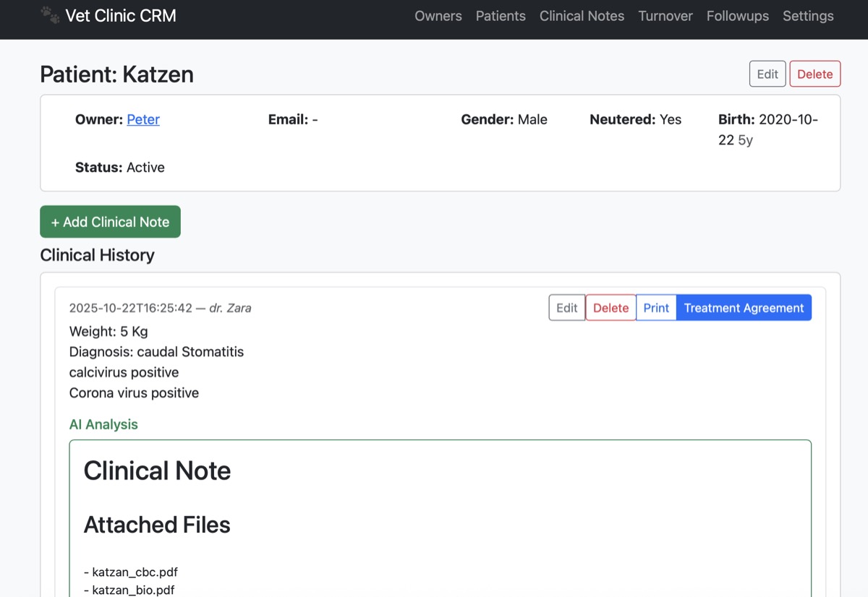Open the Turnover section

665,16
